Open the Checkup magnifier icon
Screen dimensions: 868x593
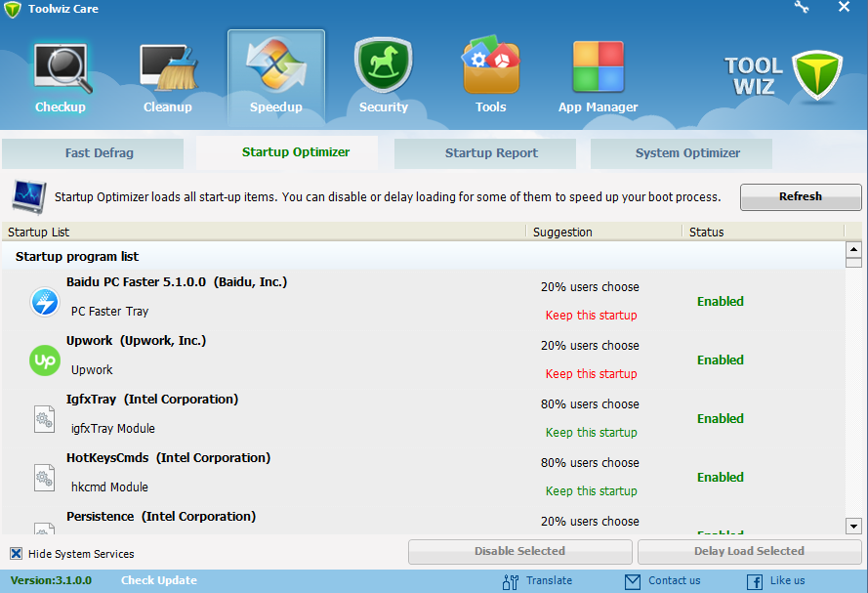coord(62,68)
